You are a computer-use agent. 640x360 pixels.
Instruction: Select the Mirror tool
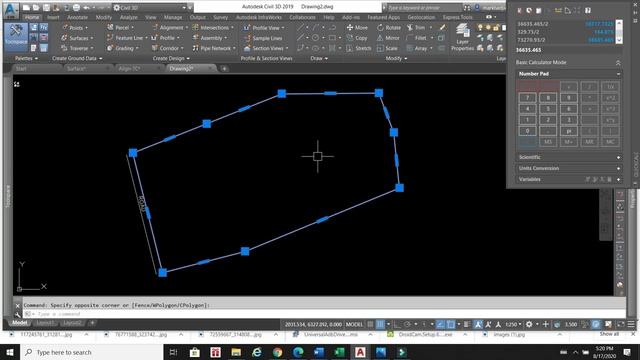[388, 38]
